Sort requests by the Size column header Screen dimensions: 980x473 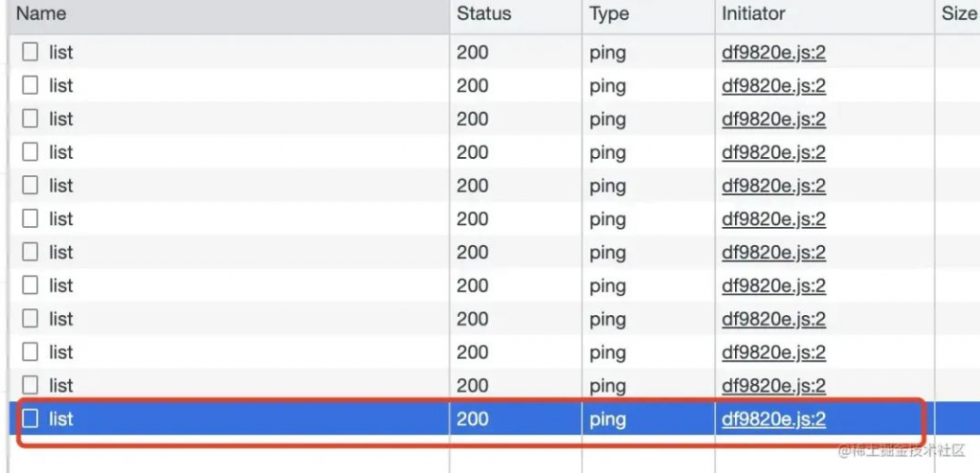pyautogui.click(x=957, y=13)
